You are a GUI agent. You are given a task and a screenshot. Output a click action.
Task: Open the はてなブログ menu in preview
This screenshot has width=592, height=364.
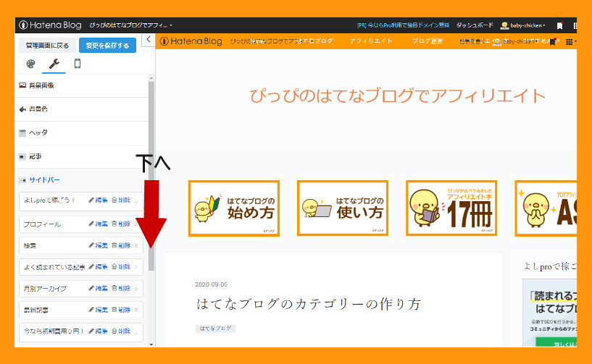(x=316, y=41)
